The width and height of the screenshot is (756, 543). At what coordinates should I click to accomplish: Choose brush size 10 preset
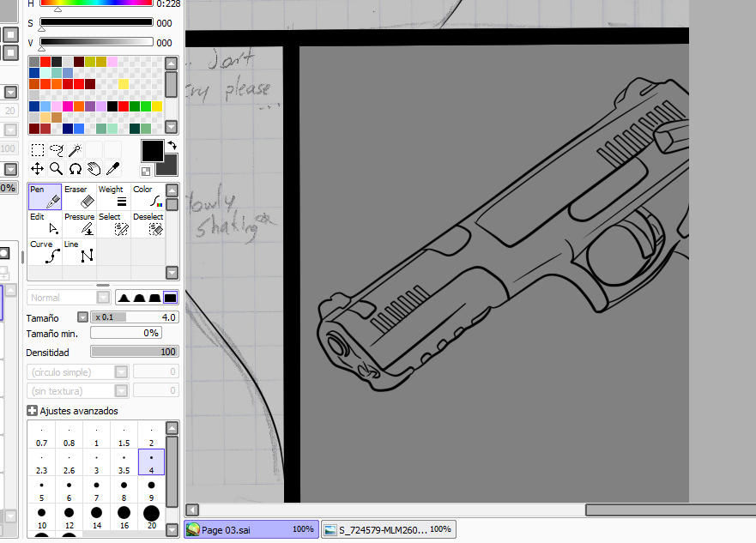click(x=41, y=518)
